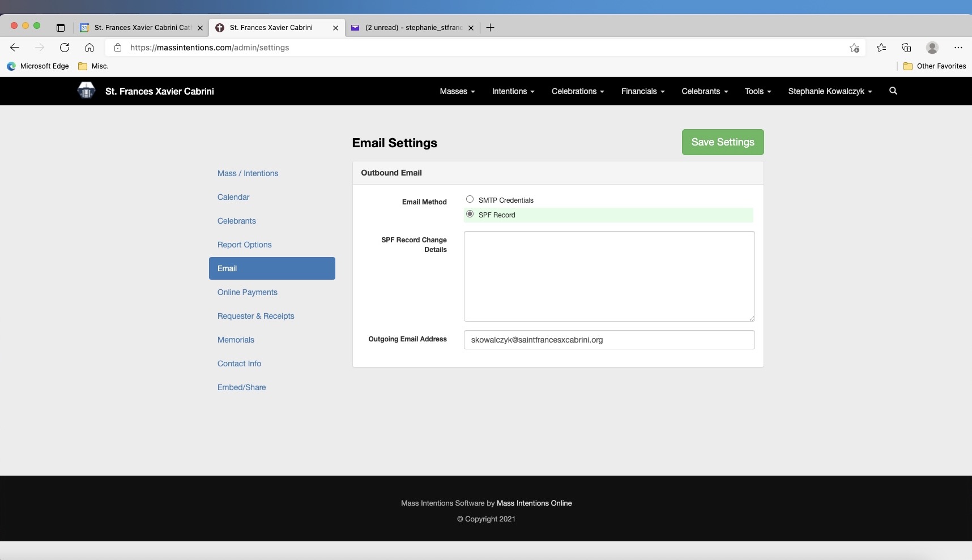This screenshot has width=972, height=560.
Task: Expand the Financials dropdown menu
Action: (642, 91)
